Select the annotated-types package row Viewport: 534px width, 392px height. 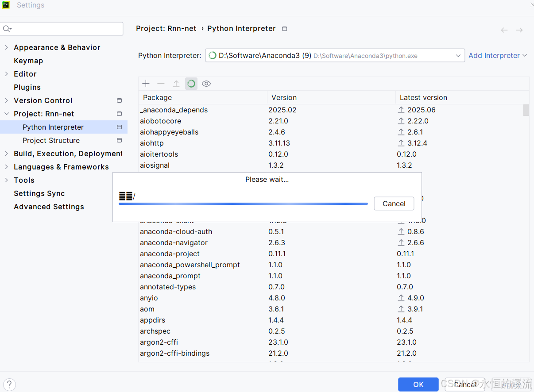point(331,287)
